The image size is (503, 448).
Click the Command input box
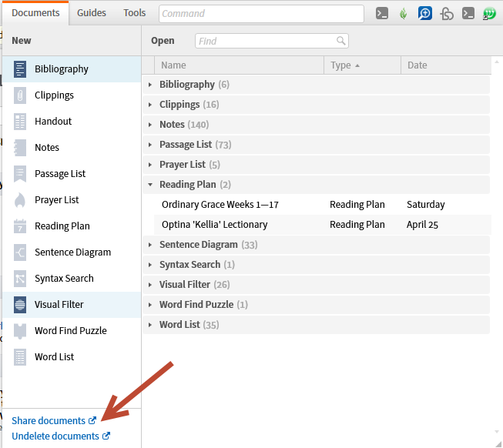click(x=261, y=14)
